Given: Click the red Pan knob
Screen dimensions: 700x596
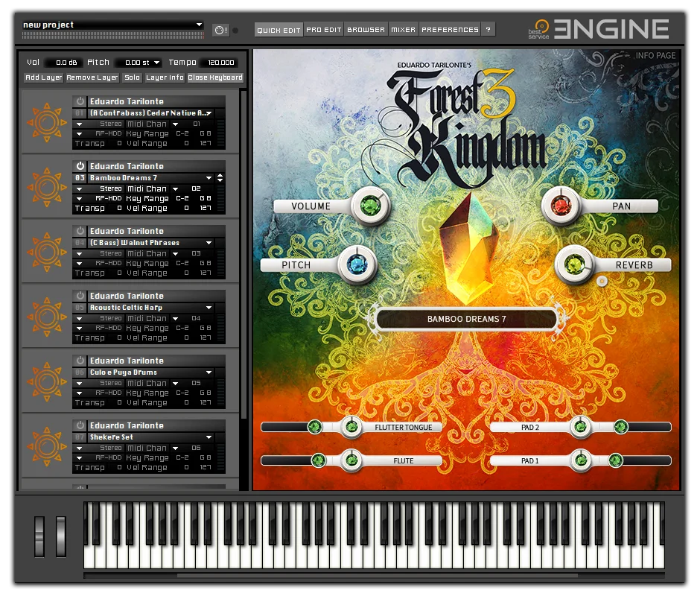Looking at the screenshot, I should click(561, 206).
